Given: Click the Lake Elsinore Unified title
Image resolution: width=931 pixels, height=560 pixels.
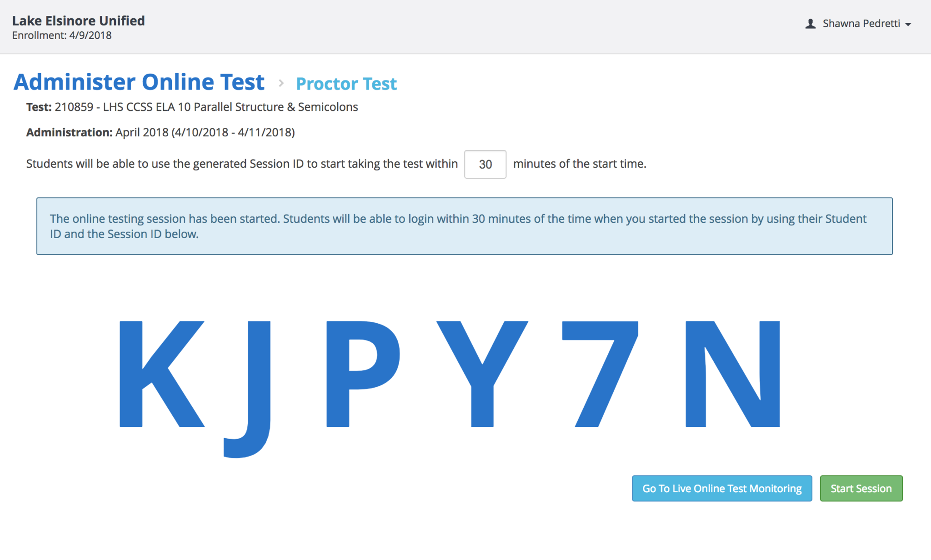Looking at the screenshot, I should point(78,20).
